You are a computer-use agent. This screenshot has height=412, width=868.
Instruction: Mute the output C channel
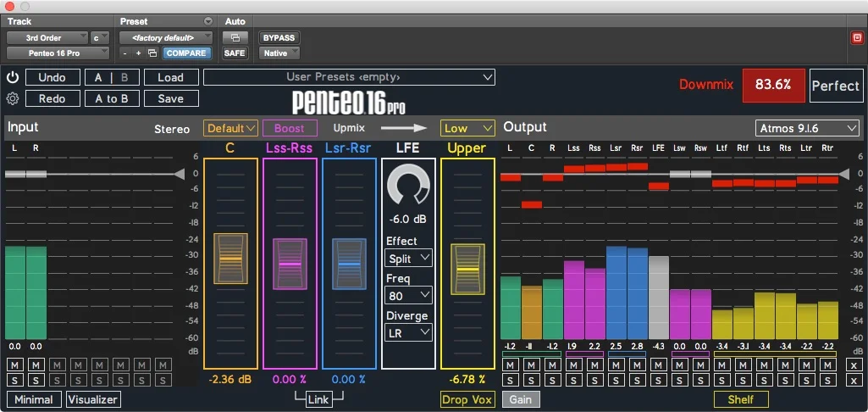(532, 365)
